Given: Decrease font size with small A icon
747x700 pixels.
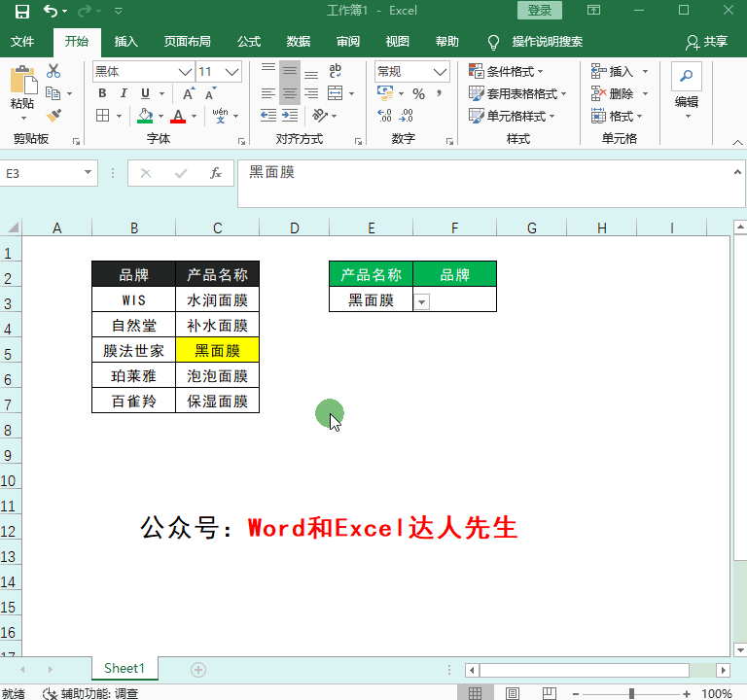Looking at the screenshot, I should click(x=210, y=93).
